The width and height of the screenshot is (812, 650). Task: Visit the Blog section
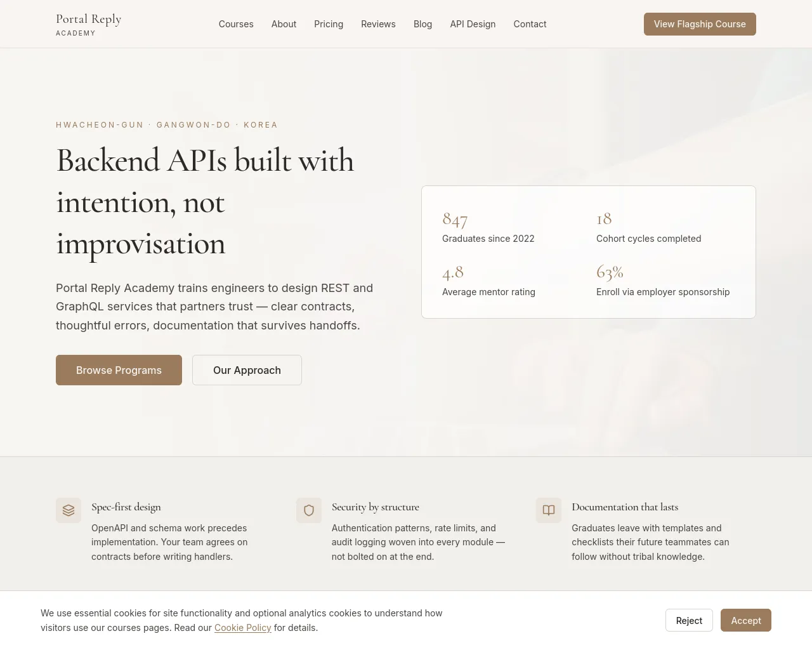422,24
